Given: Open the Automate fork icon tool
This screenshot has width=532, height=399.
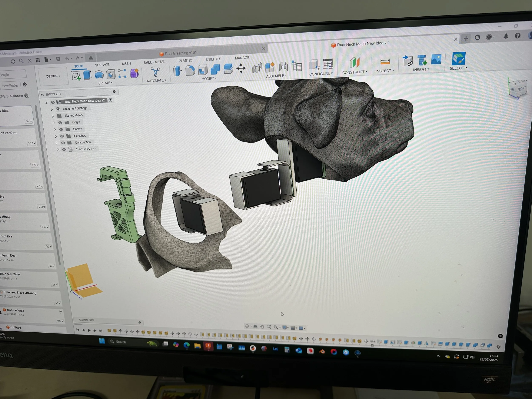Looking at the screenshot, I should [155, 72].
